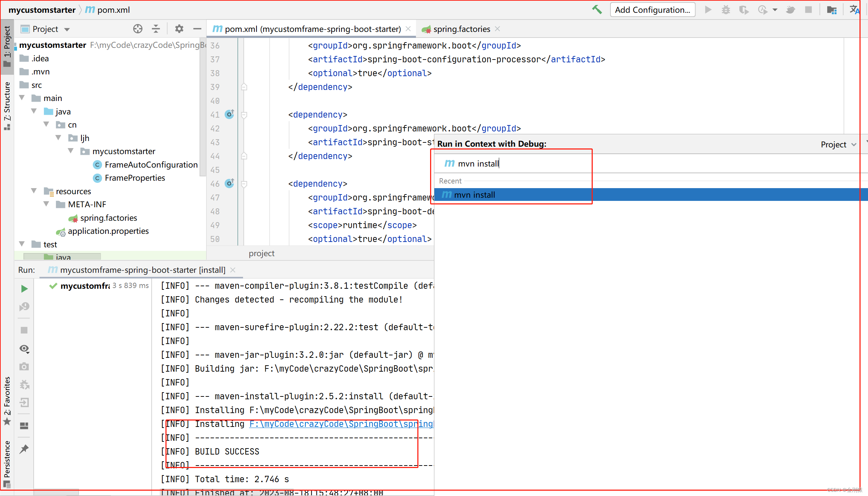Close the mycustomframe install Run tab
The width and height of the screenshot is (868, 496).
click(x=233, y=270)
